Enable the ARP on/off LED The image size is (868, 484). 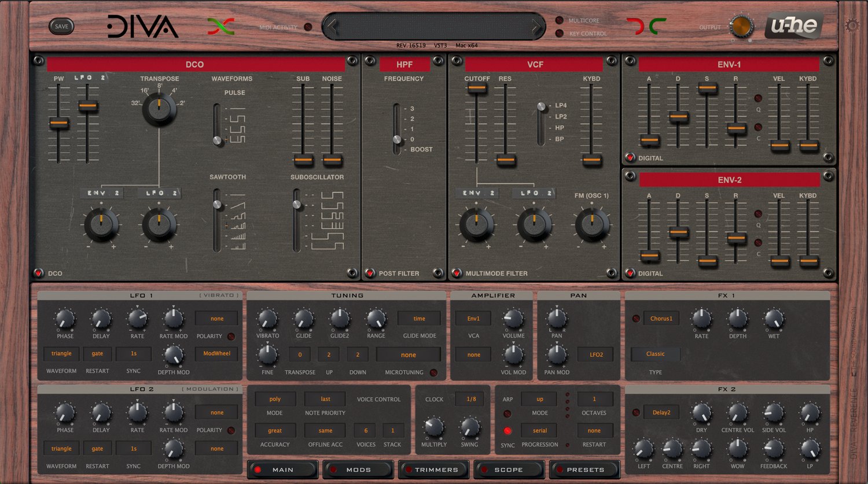click(x=507, y=413)
